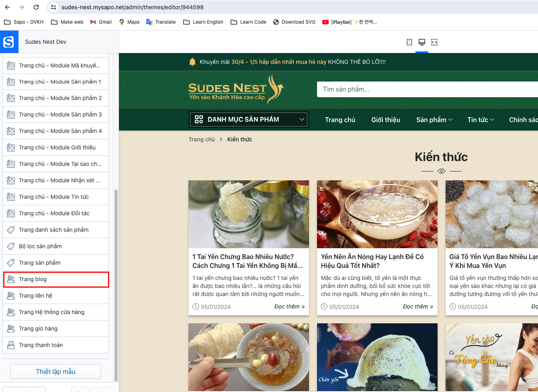Open Trang chủ - Module Sản phẩm 4
The height and width of the screenshot is (392, 538).
pos(56,131)
